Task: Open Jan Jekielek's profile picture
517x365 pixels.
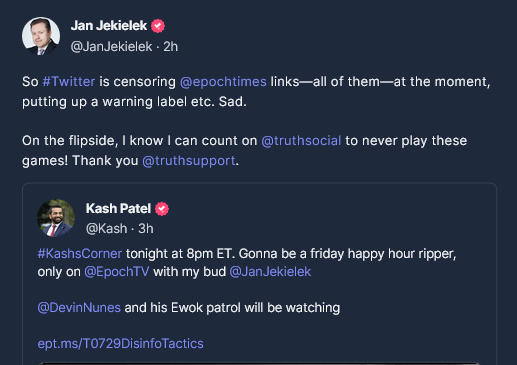Action: 41,36
